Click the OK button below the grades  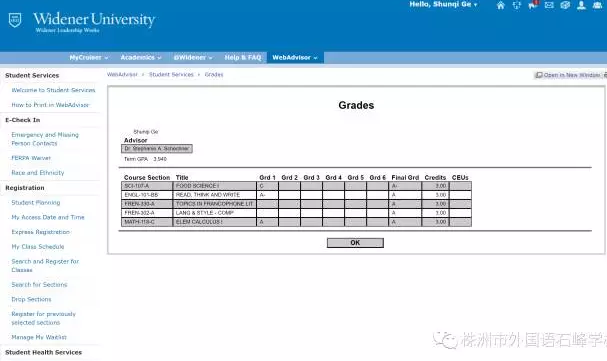tap(355, 243)
